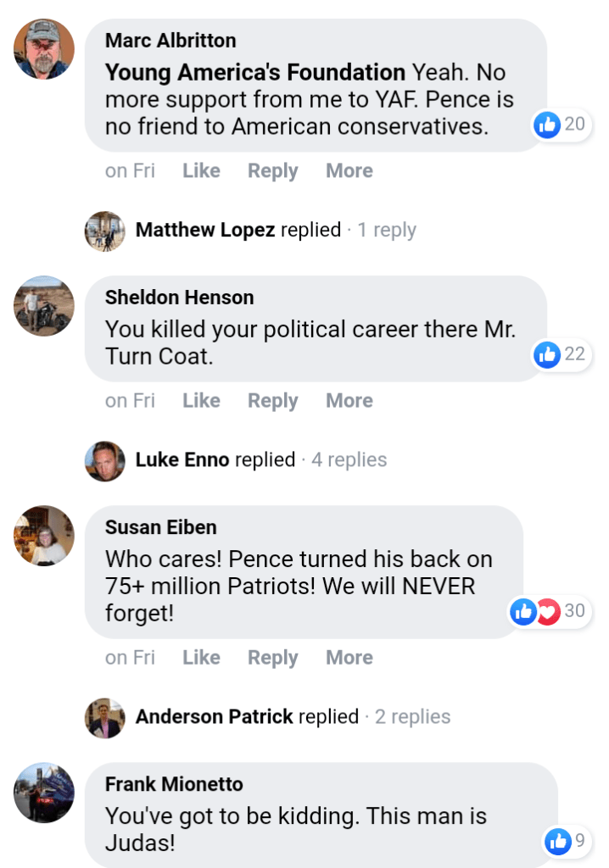This screenshot has height=868, width=609.
Task: Reply to Sheldon Henson's comment
Action: point(272,400)
